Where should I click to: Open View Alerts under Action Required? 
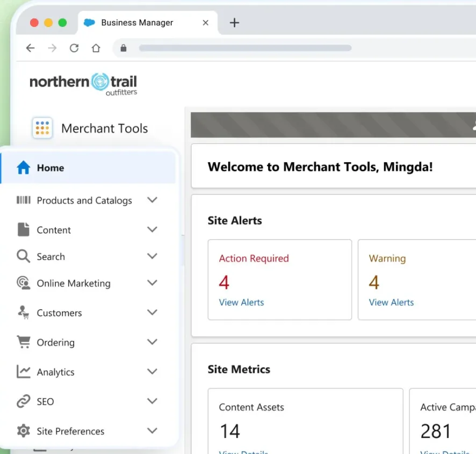tap(241, 302)
